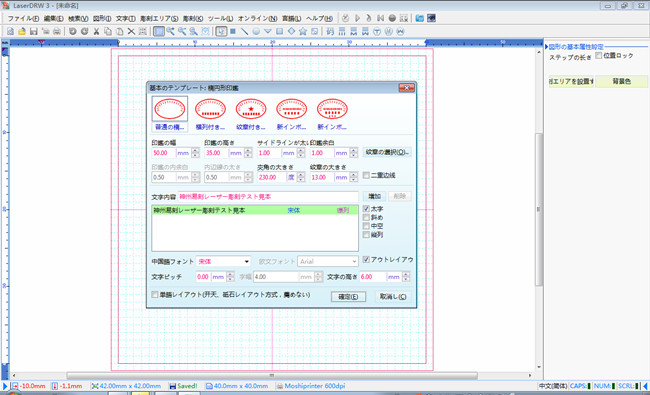The height and width of the screenshot is (395, 650).
Task: Click the play engraving icon in the menu bar
Action: tap(357, 18)
